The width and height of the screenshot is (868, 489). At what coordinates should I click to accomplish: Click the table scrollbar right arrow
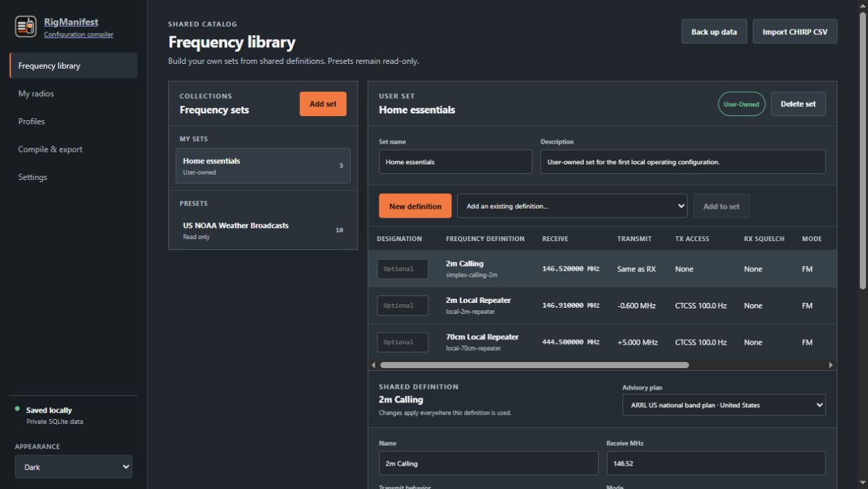[832, 365]
